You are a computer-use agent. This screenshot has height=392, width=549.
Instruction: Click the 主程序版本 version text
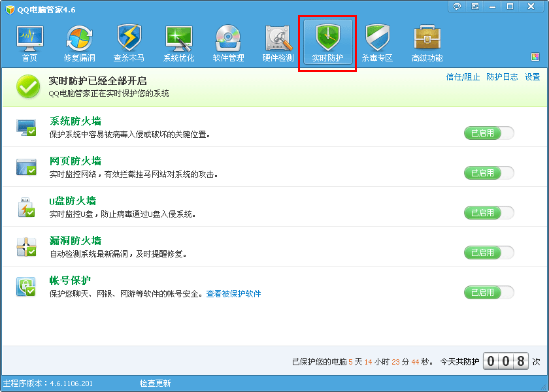[48, 384]
